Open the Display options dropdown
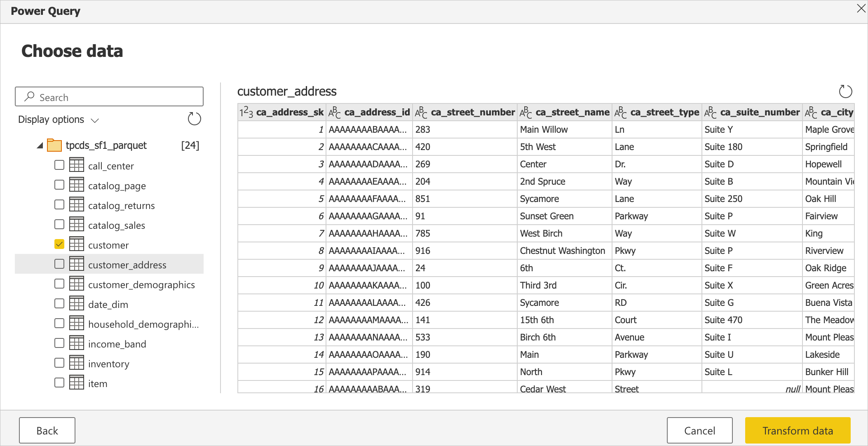The image size is (868, 446). point(60,120)
